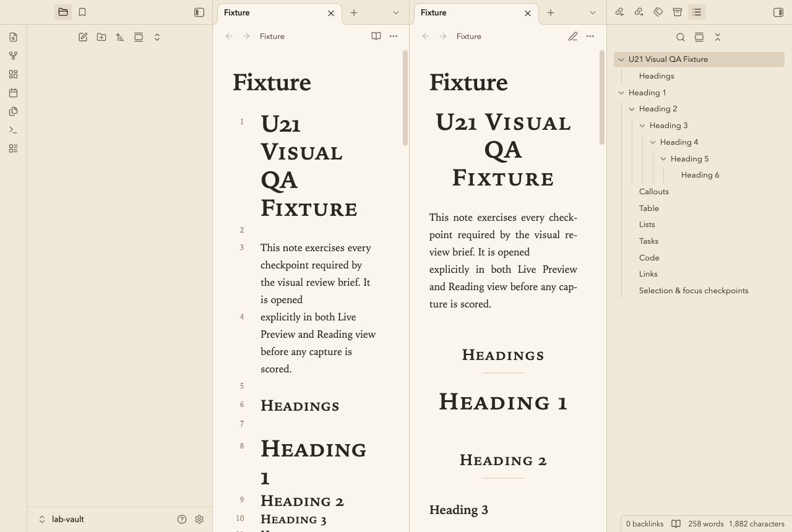Image resolution: width=792 pixels, height=532 pixels.
Task: Insert template using the ribbon icon
Action: 14,111
